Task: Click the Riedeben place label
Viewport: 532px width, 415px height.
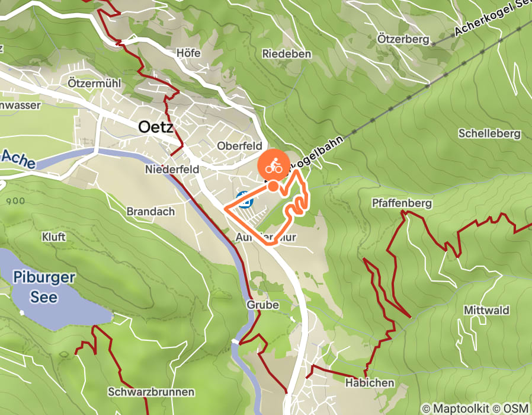Action: tap(287, 54)
